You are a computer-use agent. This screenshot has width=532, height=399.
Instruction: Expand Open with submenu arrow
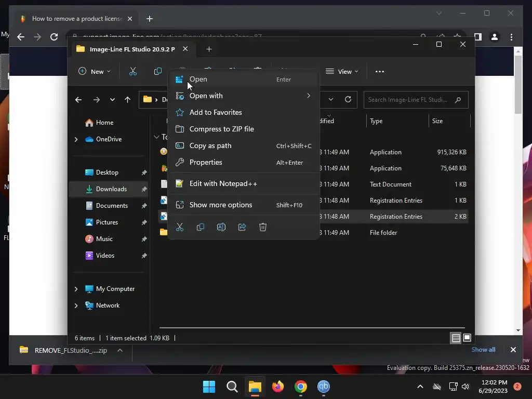(309, 96)
